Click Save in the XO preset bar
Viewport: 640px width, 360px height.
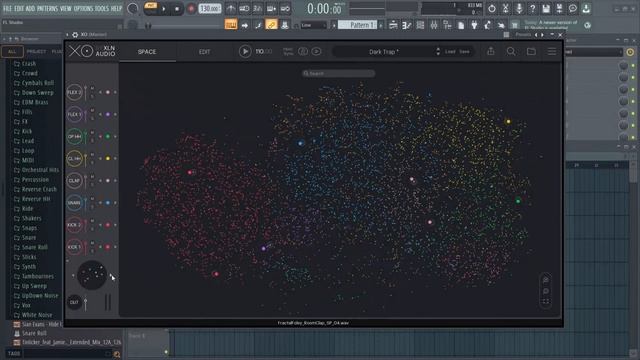pos(464,51)
